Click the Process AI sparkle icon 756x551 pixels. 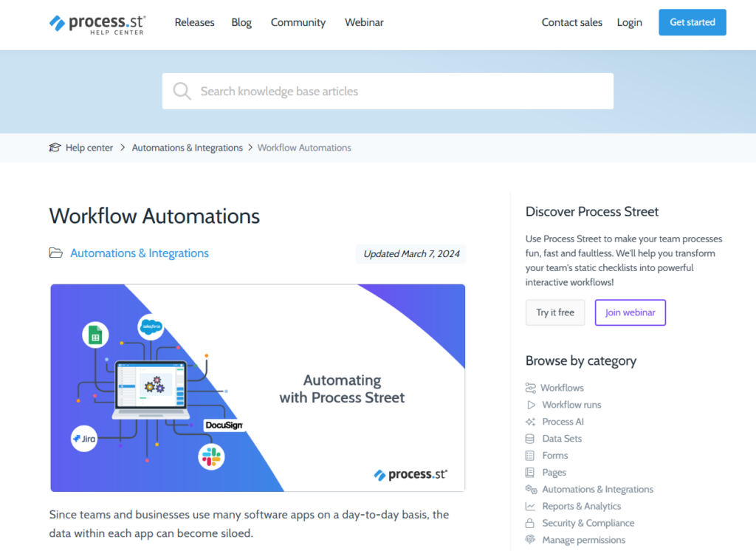click(x=530, y=422)
